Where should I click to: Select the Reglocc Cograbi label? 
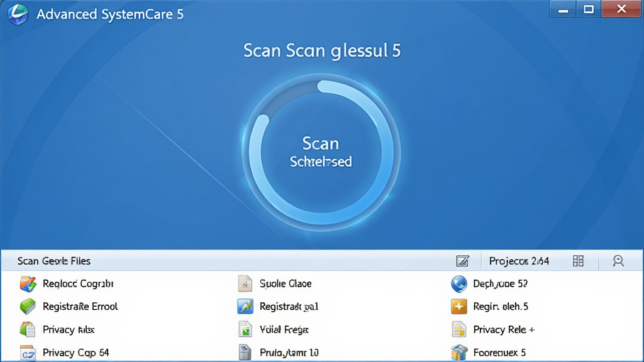[x=78, y=284]
